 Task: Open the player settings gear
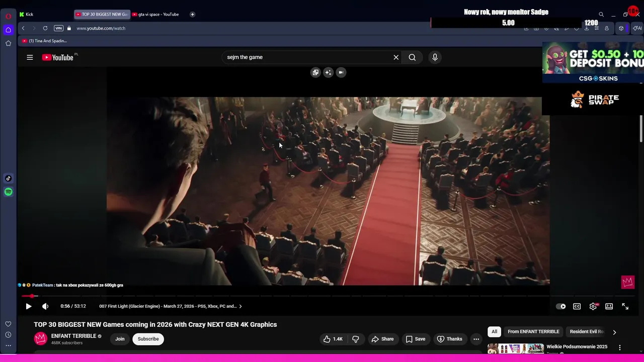(x=593, y=306)
